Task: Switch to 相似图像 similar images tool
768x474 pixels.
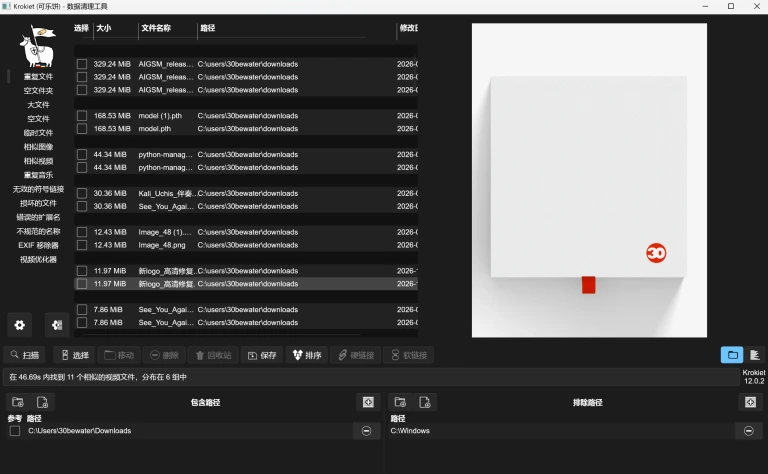Action: (38, 147)
